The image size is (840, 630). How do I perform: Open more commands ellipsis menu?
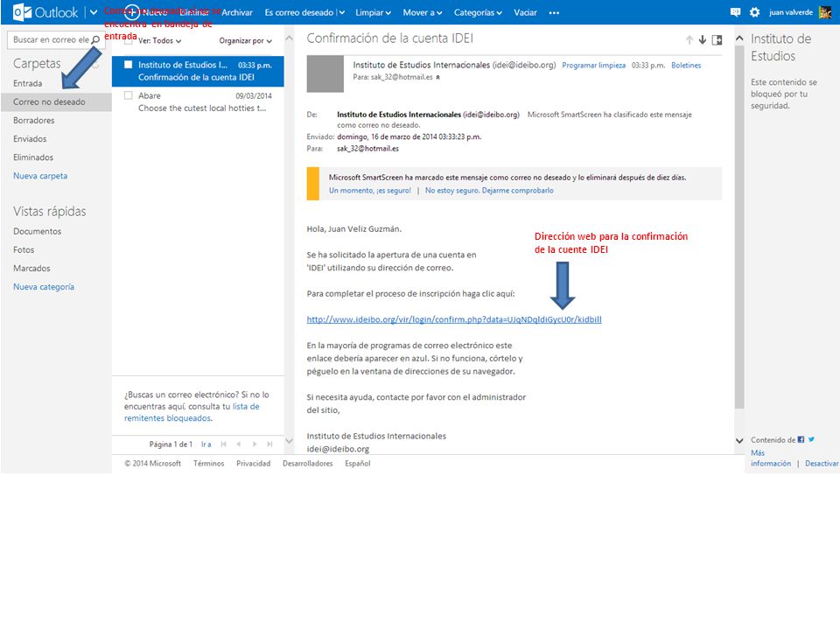tap(554, 13)
